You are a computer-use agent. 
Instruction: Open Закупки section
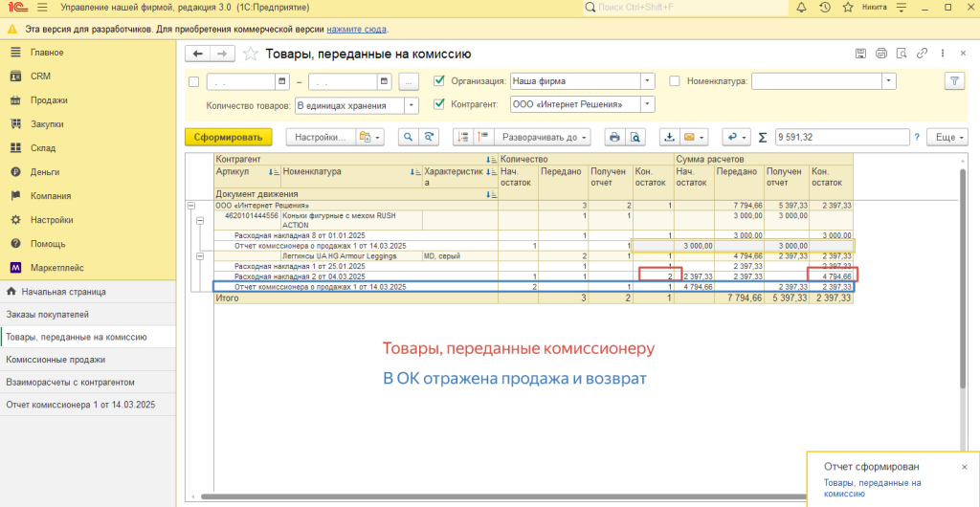click(x=48, y=124)
